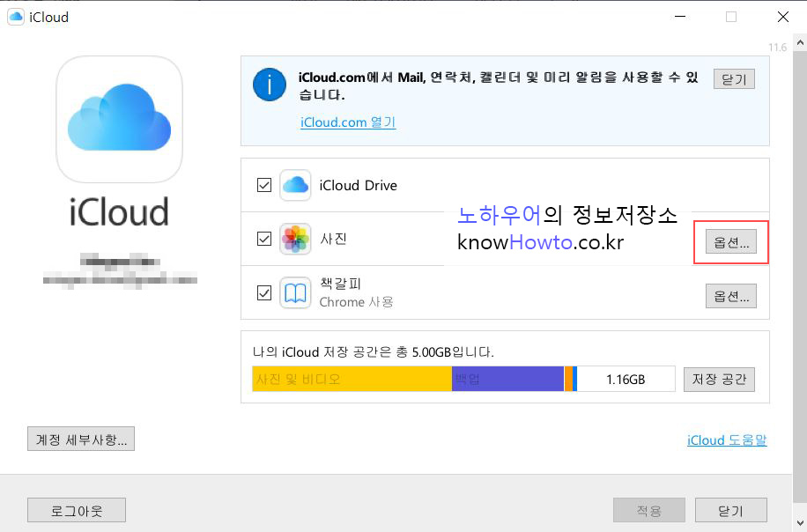Click the 적용 button

point(649,510)
